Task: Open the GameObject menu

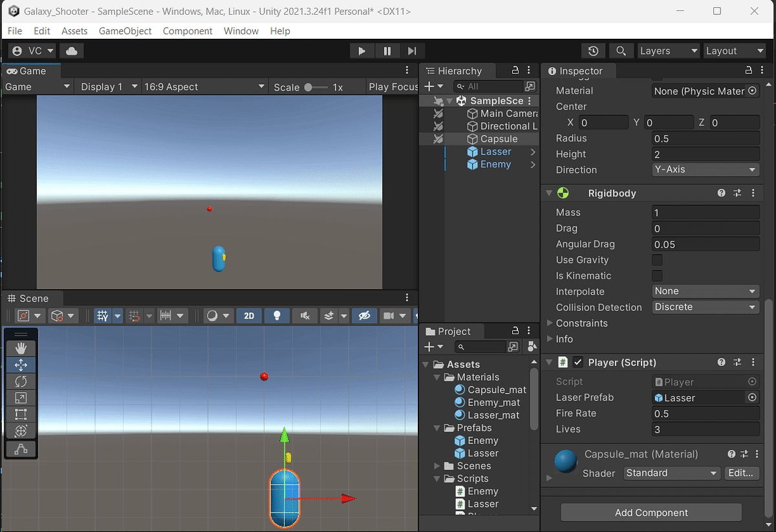Action: (x=125, y=30)
